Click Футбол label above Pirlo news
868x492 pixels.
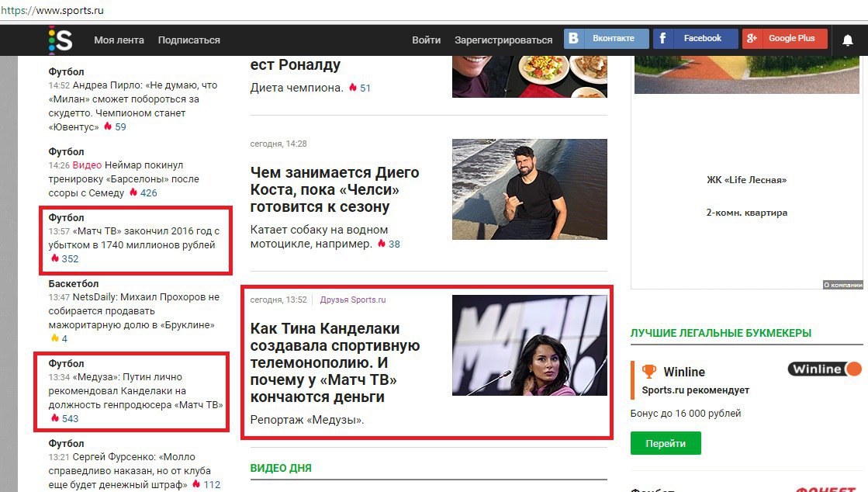pos(67,71)
